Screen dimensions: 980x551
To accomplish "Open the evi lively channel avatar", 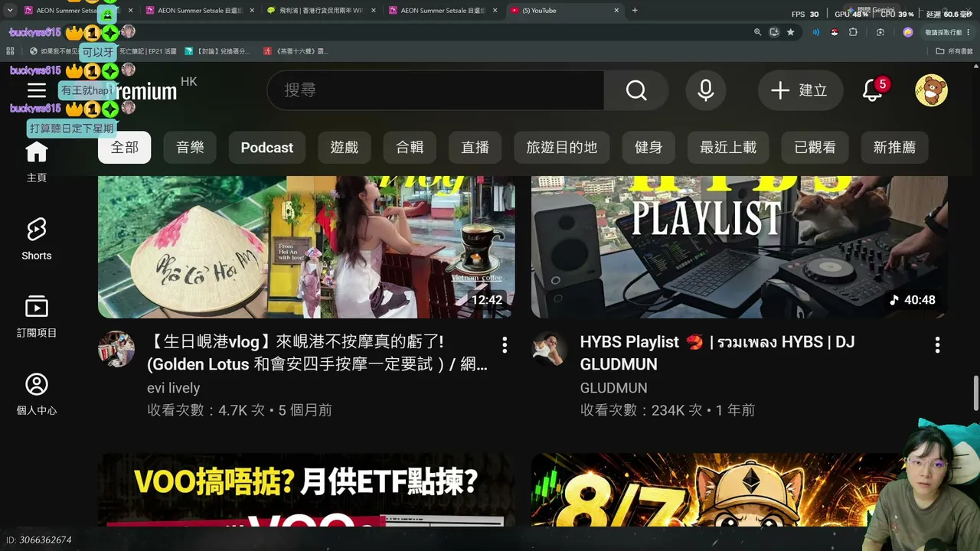I will pyautogui.click(x=116, y=350).
